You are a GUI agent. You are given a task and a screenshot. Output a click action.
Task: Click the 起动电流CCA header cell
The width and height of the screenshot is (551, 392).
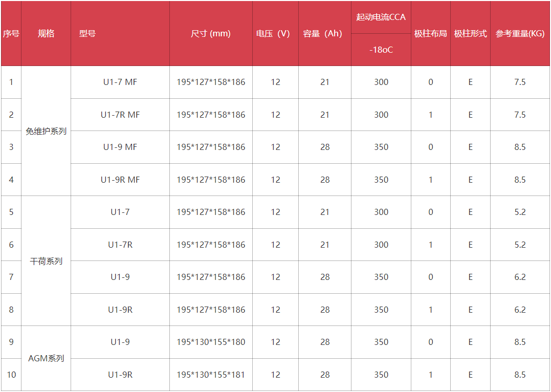coord(381,17)
